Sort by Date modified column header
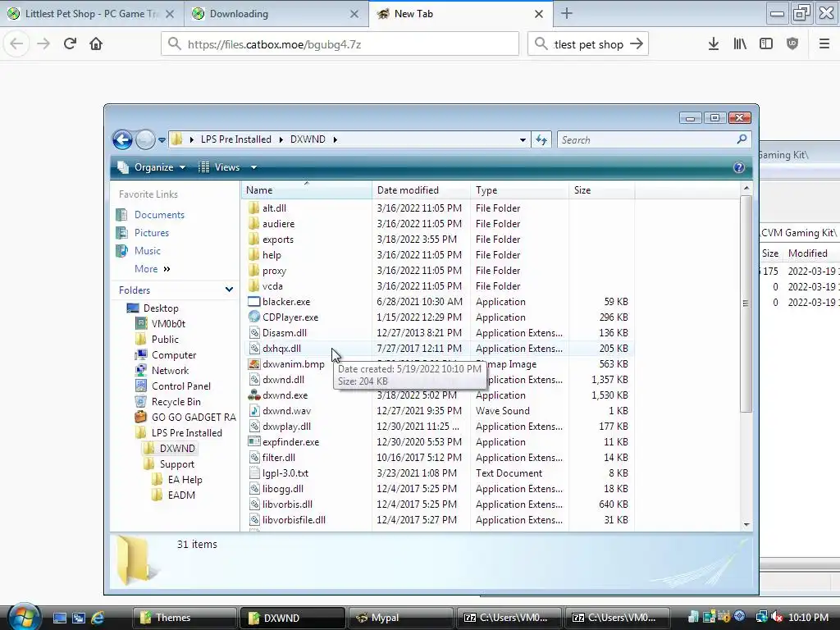Image resolution: width=840 pixels, height=630 pixels. [x=421, y=190]
